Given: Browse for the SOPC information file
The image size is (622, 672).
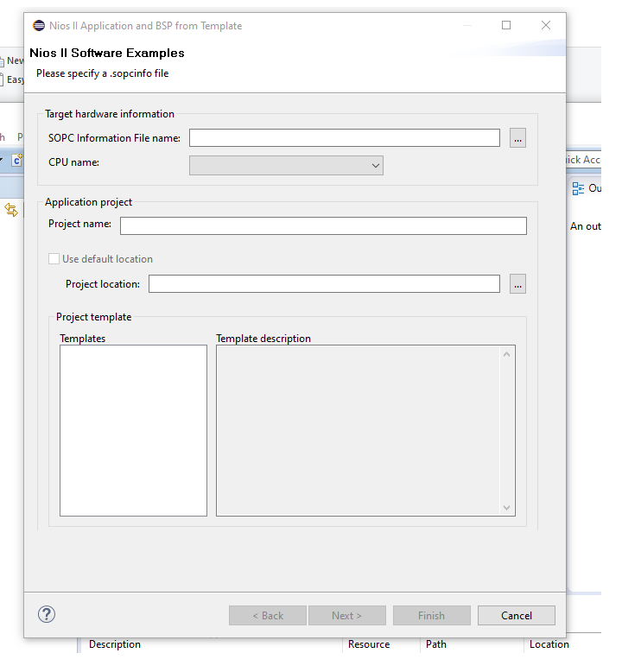Looking at the screenshot, I should (x=517, y=138).
